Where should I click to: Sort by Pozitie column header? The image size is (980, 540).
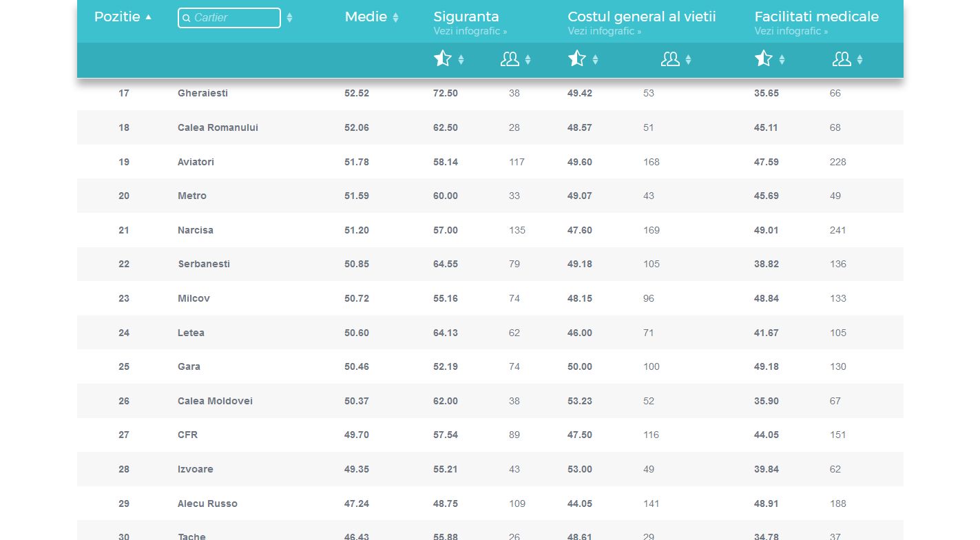(123, 17)
